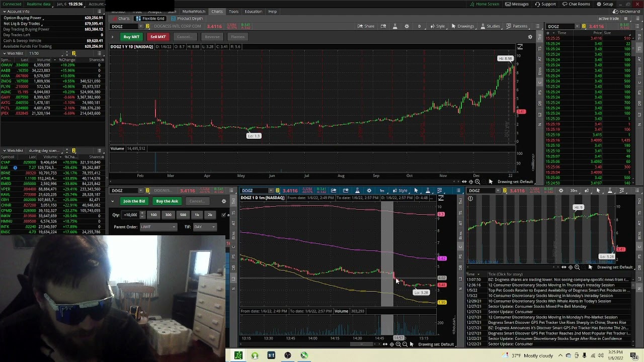Open top chart Style menu
The width and height of the screenshot is (644, 362).
pyautogui.click(x=438, y=26)
